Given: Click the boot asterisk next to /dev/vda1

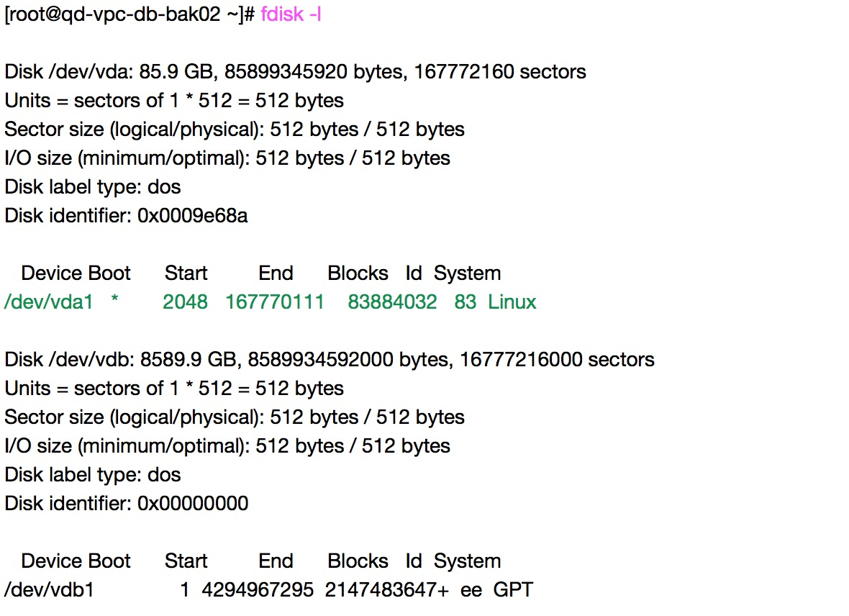Looking at the screenshot, I should pos(115,304).
